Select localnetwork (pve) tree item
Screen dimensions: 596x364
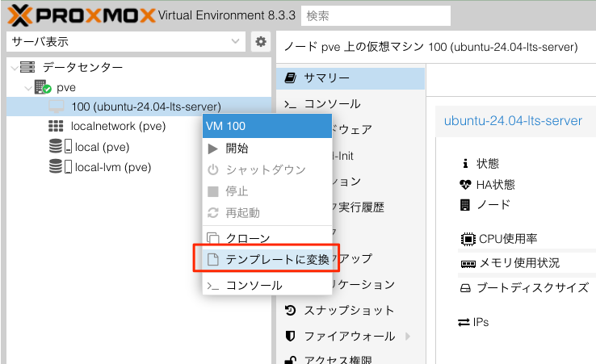(118, 126)
